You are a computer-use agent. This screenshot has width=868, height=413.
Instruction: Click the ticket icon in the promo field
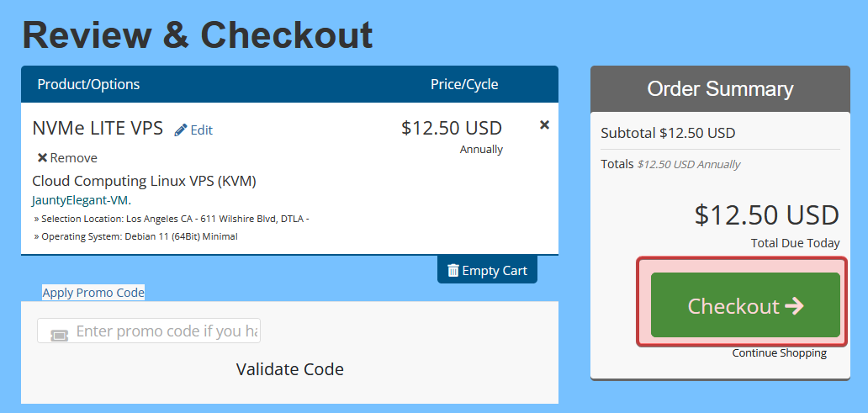(x=59, y=334)
